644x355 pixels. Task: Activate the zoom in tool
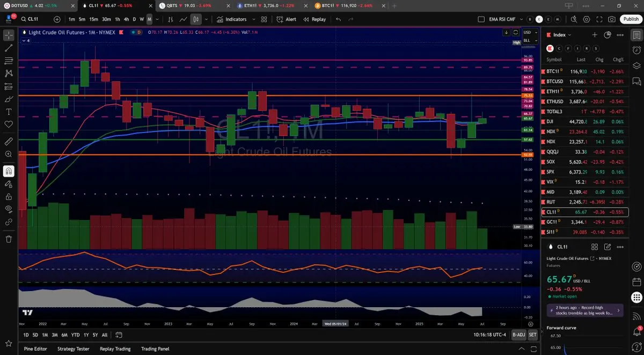pyautogui.click(x=9, y=155)
